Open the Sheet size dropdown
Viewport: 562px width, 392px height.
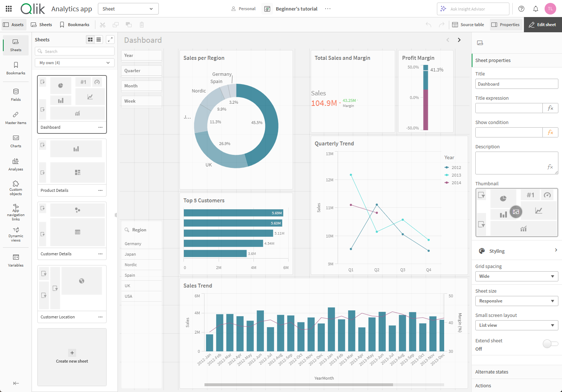click(516, 301)
